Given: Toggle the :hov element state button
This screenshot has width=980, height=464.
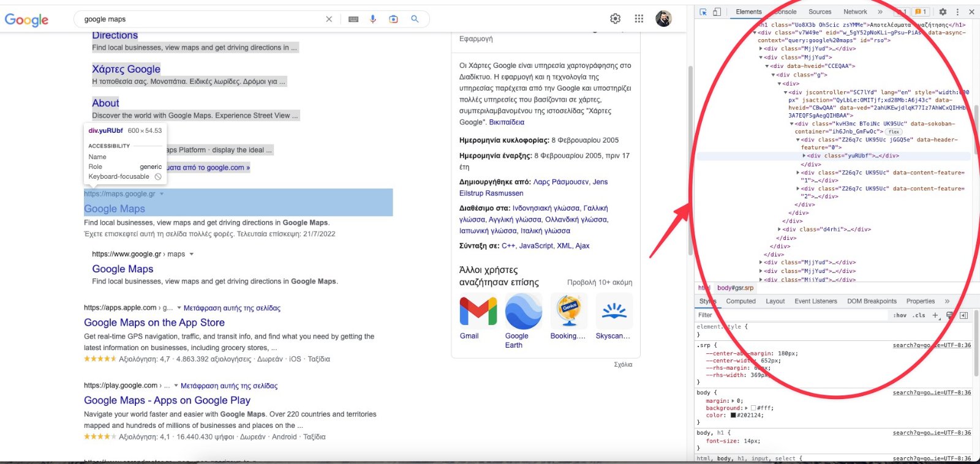Looking at the screenshot, I should pyautogui.click(x=900, y=315).
